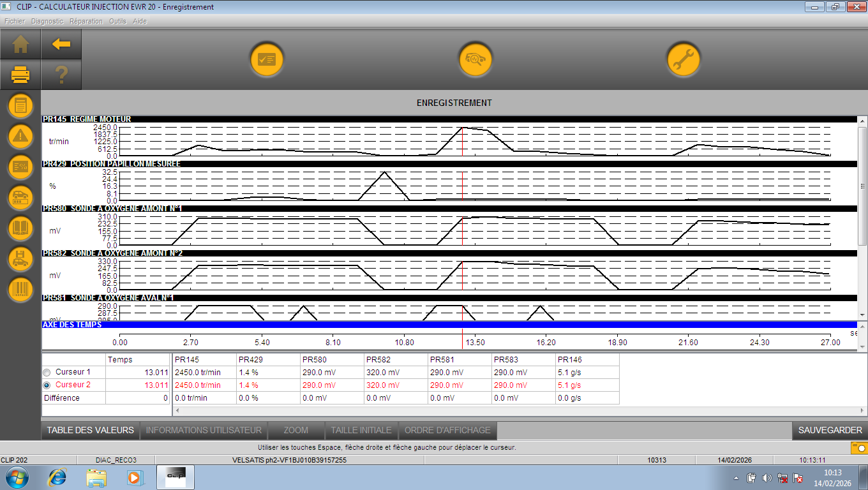Click the barcode icon in the left sidebar
868x490 pixels.
20,290
